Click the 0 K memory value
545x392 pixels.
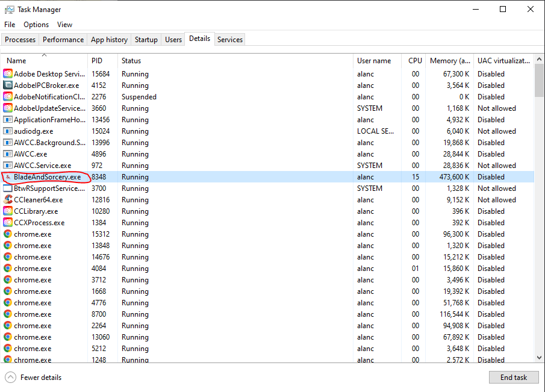click(x=464, y=96)
